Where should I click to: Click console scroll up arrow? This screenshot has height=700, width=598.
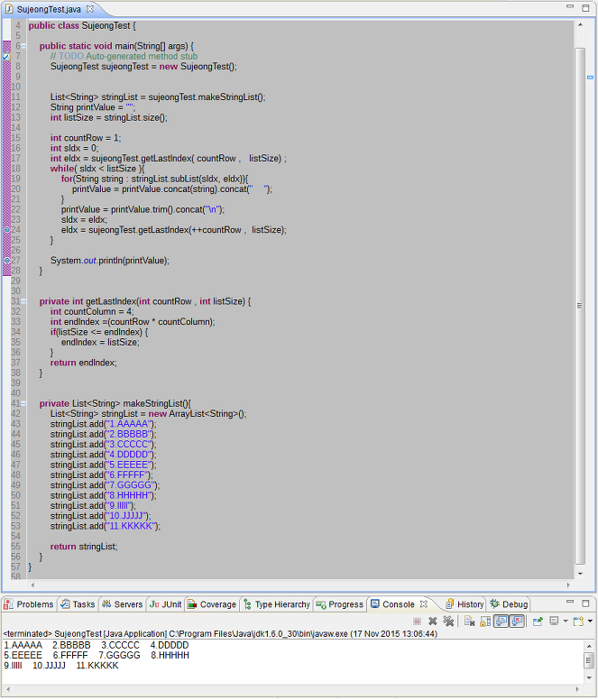click(589, 646)
